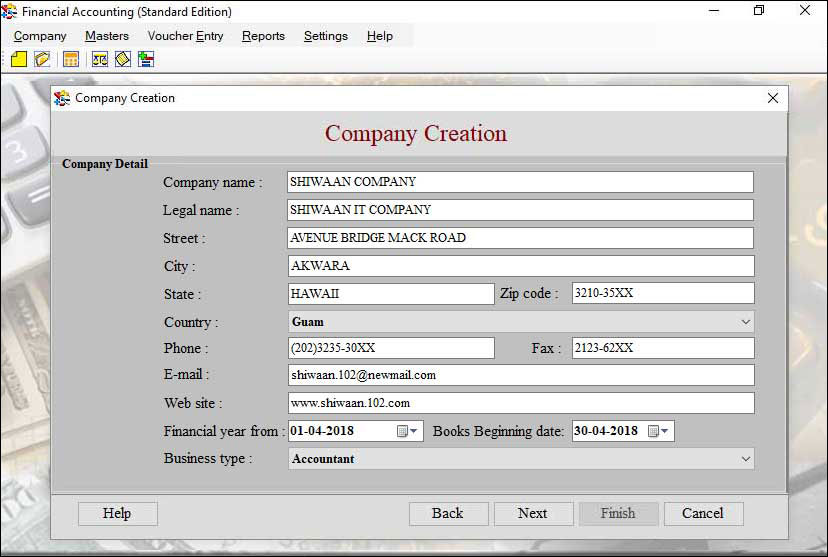
Task: Open the Books Beginning date calendar picker
Action: tap(658, 431)
